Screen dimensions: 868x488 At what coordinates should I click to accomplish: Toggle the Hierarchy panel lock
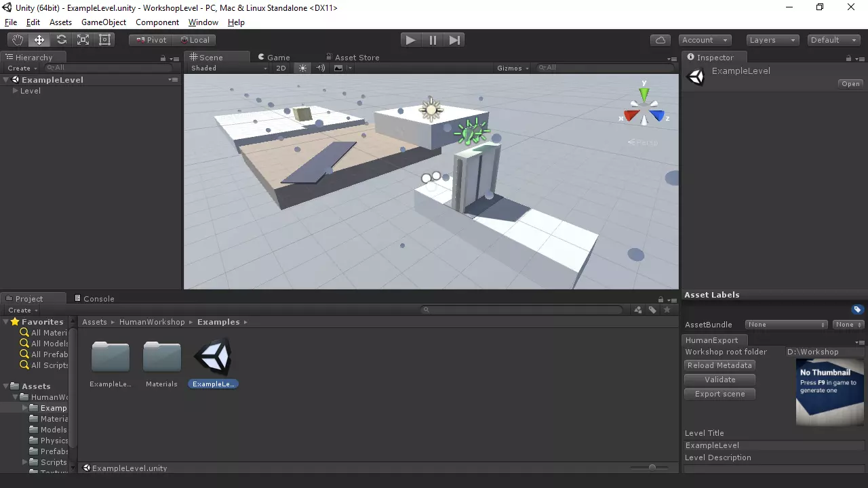163,58
